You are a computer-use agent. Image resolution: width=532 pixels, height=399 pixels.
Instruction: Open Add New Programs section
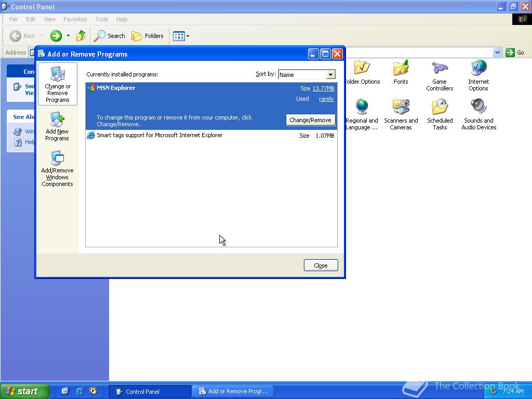57,126
